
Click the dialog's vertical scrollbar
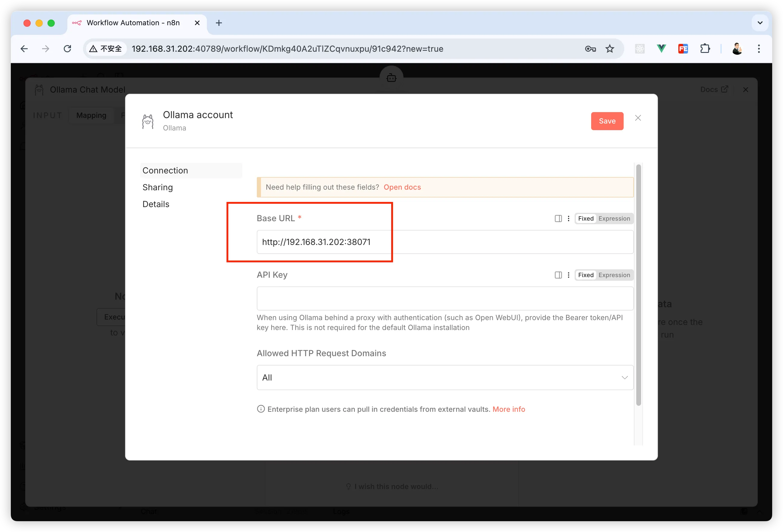(638, 285)
